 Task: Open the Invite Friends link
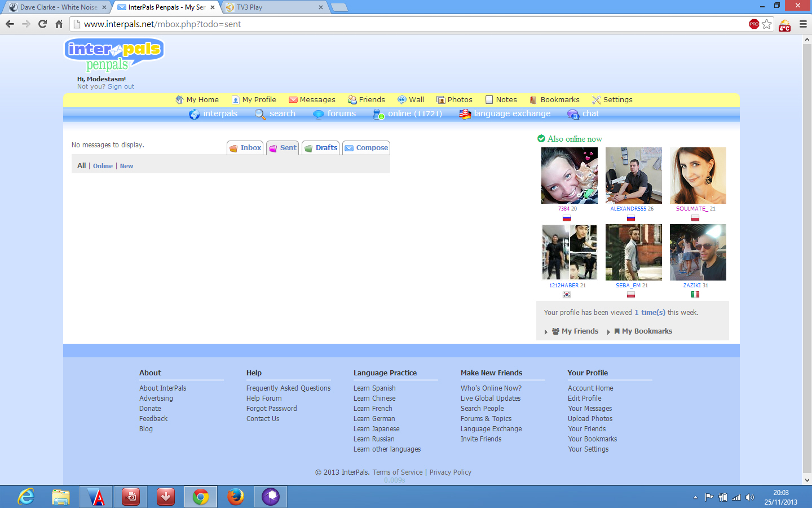tap(481, 439)
